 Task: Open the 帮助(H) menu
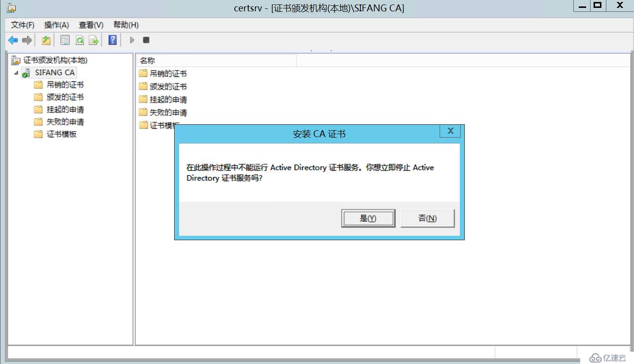click(126, 25)
